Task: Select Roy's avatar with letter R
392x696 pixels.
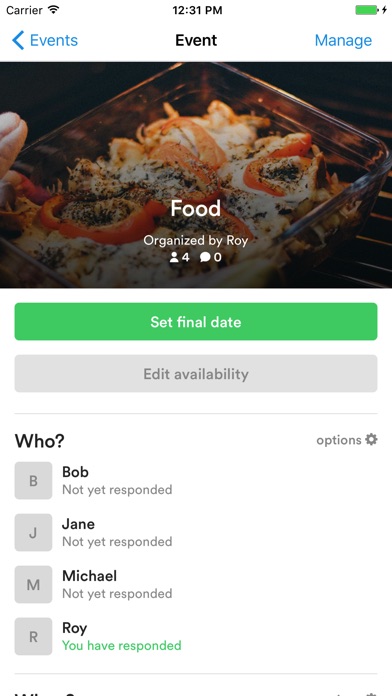Action: coord(33,637)
